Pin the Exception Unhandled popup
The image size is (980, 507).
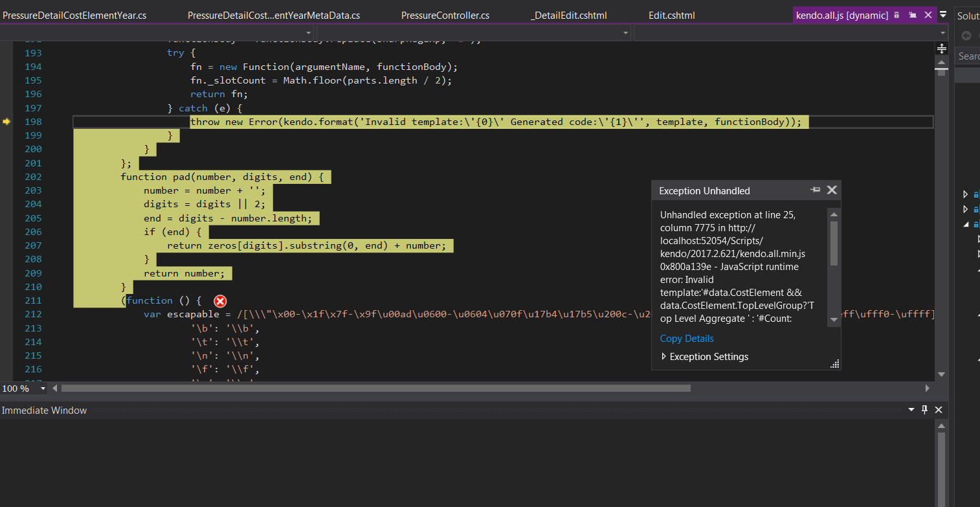point(815,190)
